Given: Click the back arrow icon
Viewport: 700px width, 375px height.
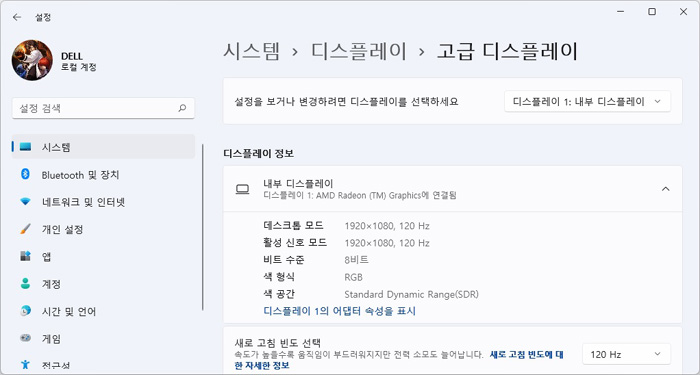Looking at the screenshot, I should tap(17, 17).
